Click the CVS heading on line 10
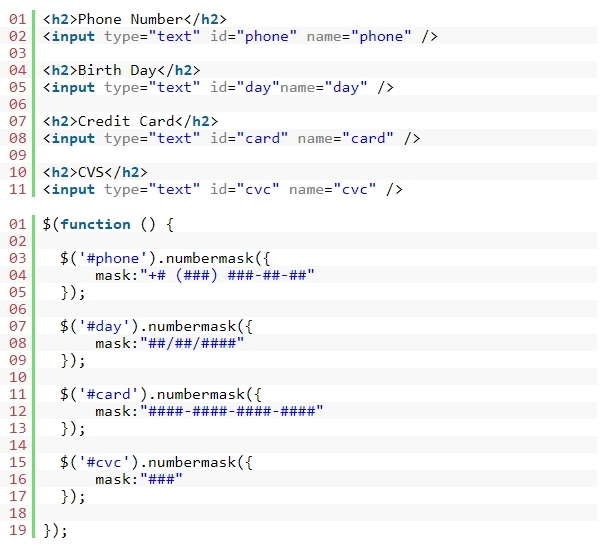 (x=91, y=172)
